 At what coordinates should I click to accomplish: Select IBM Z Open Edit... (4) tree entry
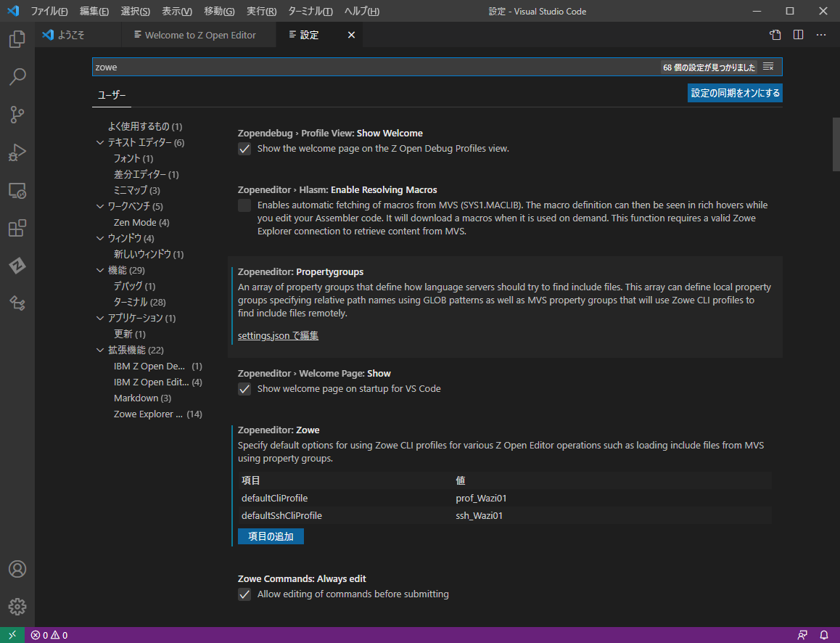pos(158,382)
